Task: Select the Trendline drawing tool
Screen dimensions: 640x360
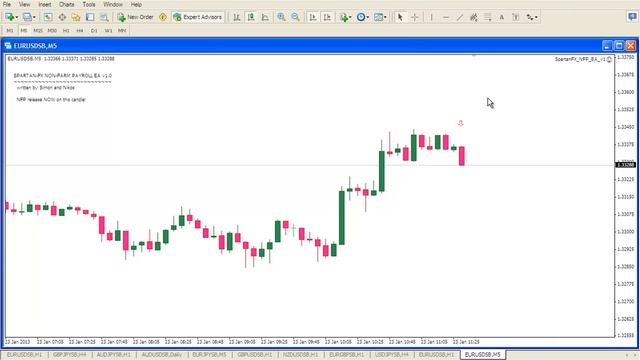Action: coord(460,17)
